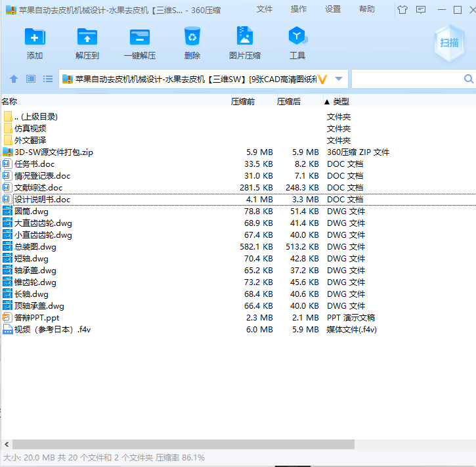The width and height of the screenshot is (476, 467).
Task: Select 设计说明书.doc file
Action: (42, 200)
